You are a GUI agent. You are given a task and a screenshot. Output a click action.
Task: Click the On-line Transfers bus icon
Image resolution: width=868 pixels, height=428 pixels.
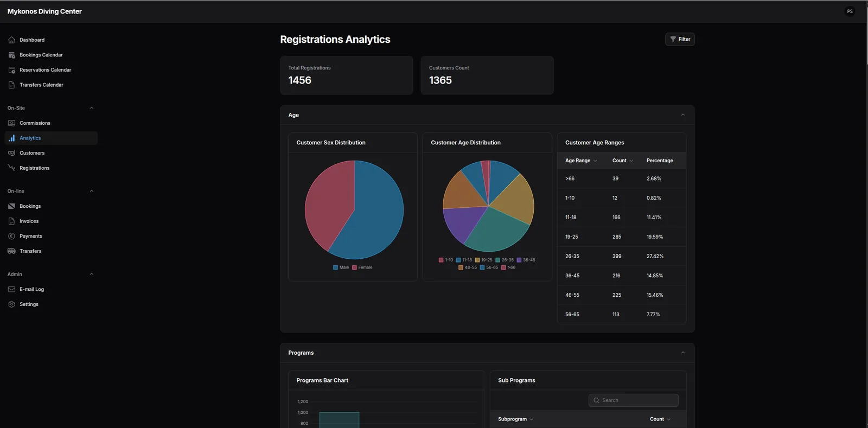tap(11, 251)
